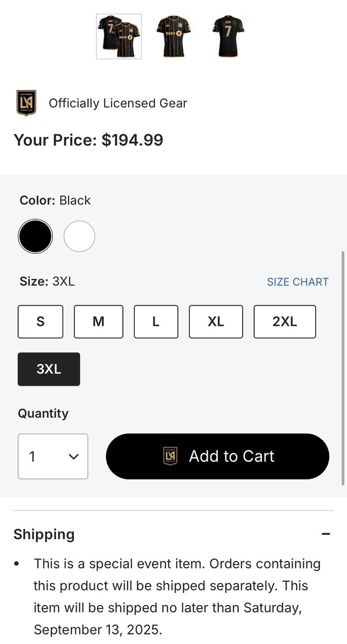View the back jersey number 7 thumbnail
Screen dimensions: 347x644
coord(228,36)
